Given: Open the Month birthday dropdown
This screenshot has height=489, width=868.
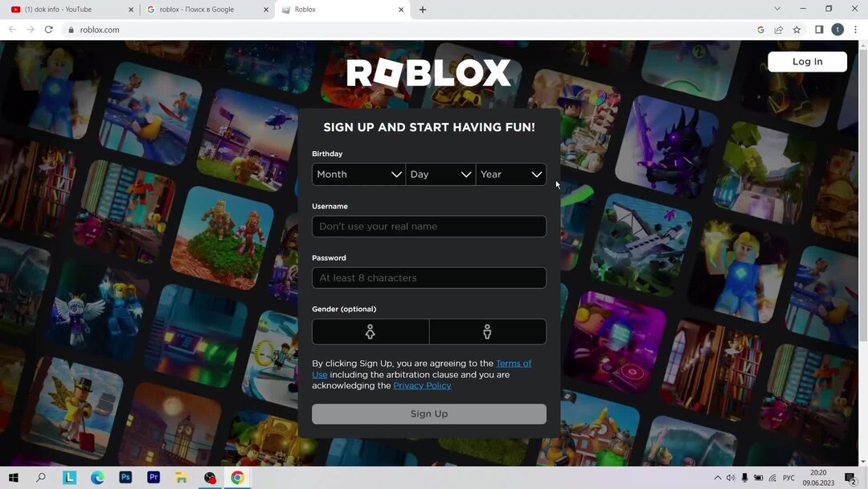Looking at the screenshot, I should (x=358, y=175).
